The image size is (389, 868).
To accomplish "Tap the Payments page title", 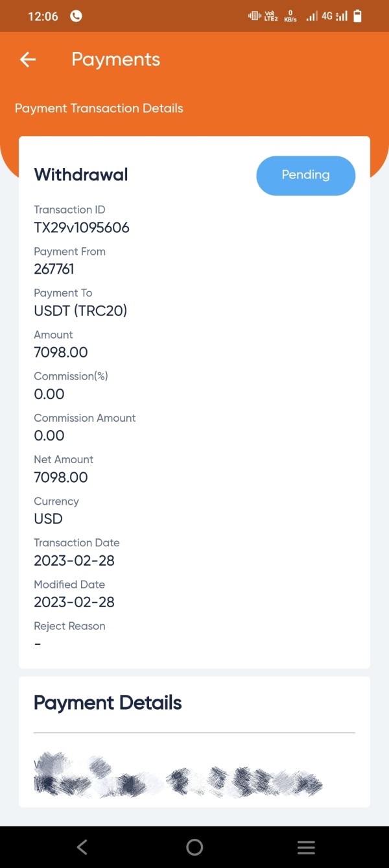I will click(115, 60).
